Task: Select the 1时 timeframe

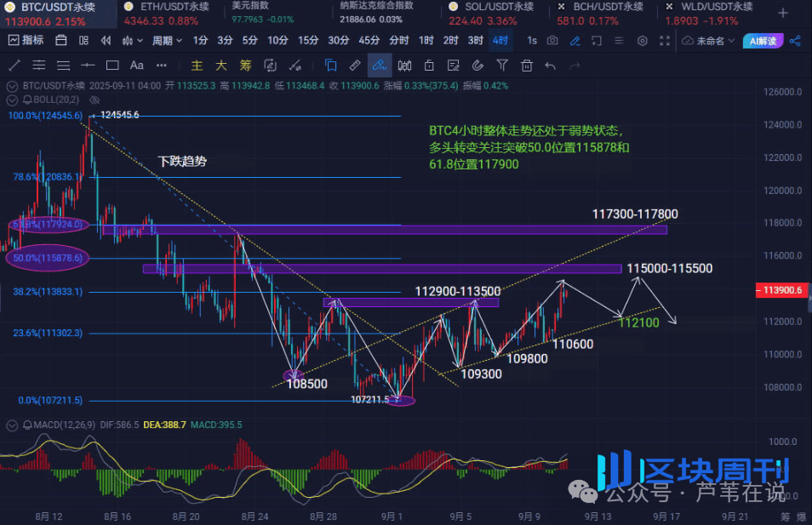Action: coord(426,40)
